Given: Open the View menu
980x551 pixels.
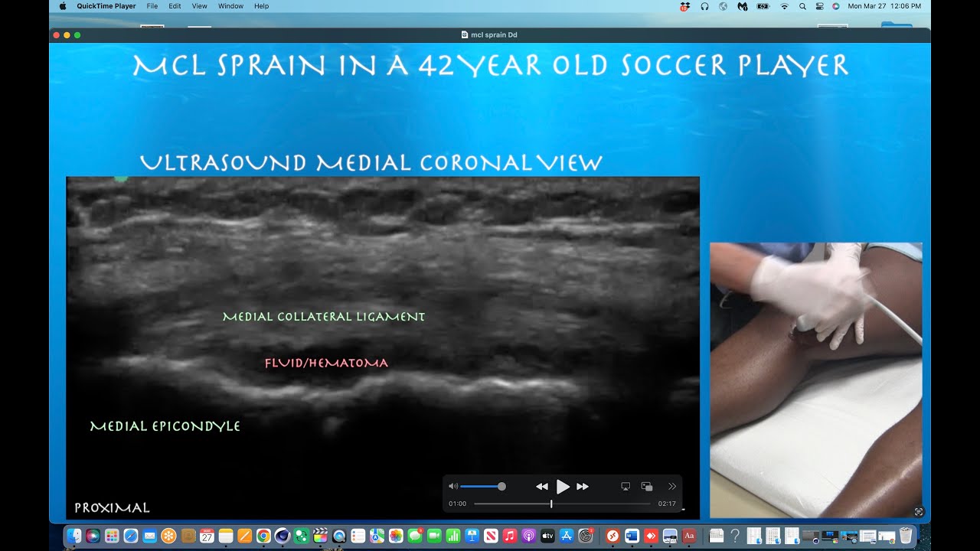Looking at the screenshot, I should point(200,6).
